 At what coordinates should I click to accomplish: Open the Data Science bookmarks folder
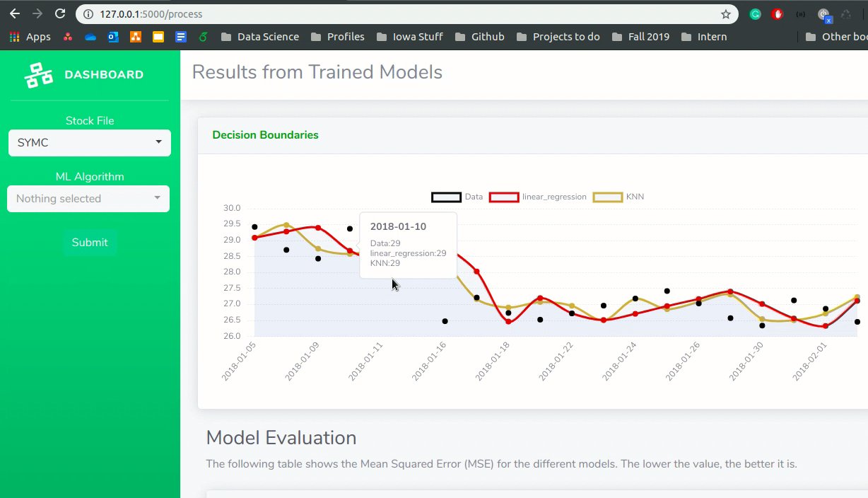[259, 37]
